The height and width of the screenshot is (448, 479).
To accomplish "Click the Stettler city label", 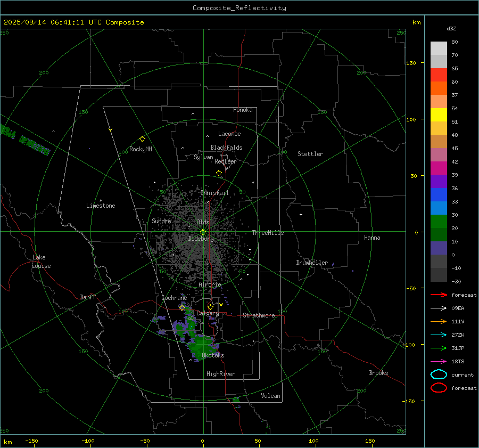I will 310,154.
